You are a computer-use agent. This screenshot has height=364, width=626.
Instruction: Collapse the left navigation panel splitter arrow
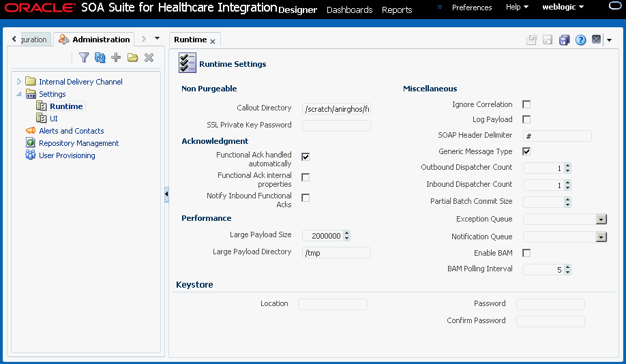pos(166,194)
